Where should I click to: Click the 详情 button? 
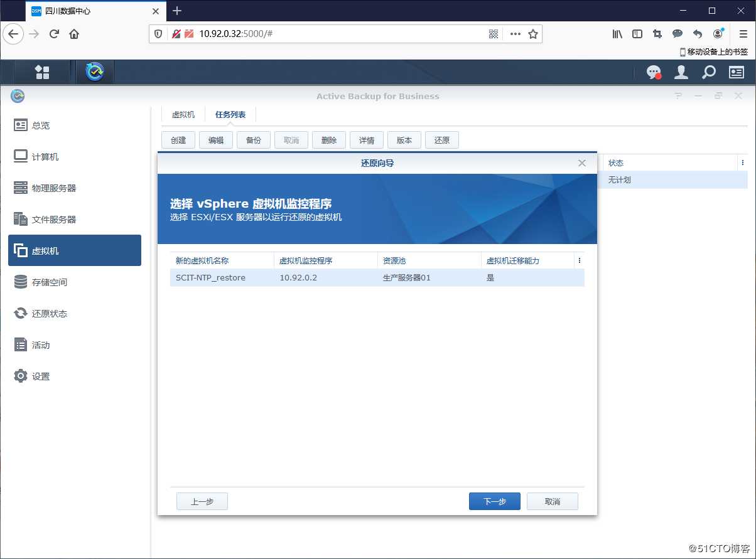point(367,140)
